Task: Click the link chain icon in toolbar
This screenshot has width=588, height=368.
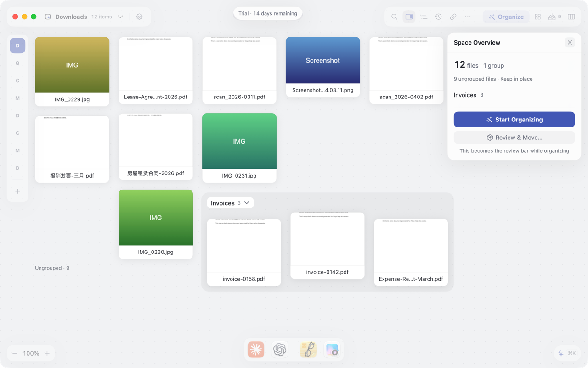Action: pyautogui.click(x=453, y=17)
